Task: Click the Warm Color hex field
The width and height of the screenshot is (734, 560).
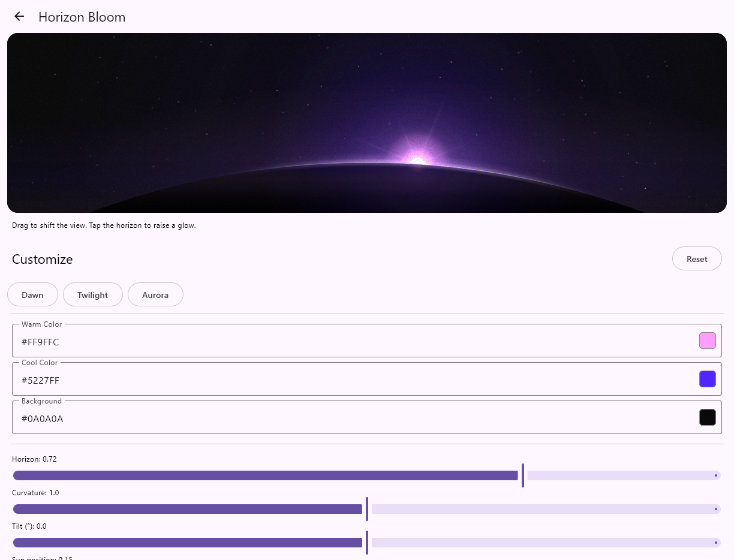Action: click(367, 341)
